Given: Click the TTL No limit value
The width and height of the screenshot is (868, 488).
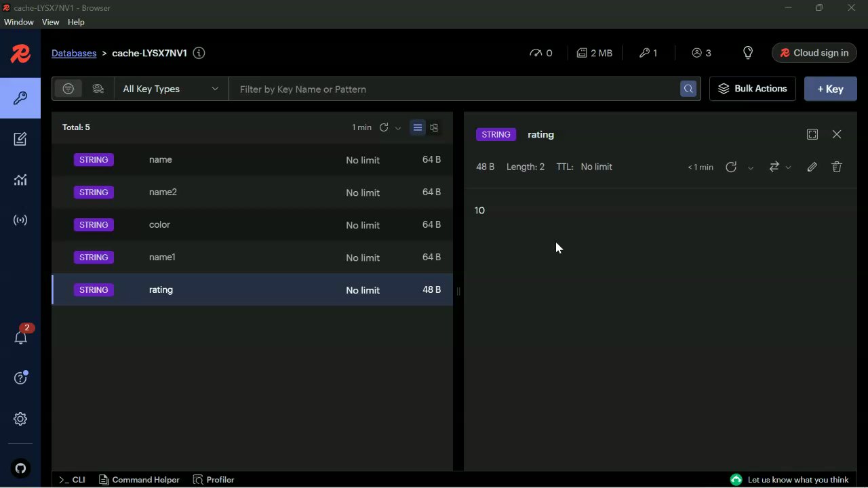Looking at the screenshot, I should (x=596, y=167).
